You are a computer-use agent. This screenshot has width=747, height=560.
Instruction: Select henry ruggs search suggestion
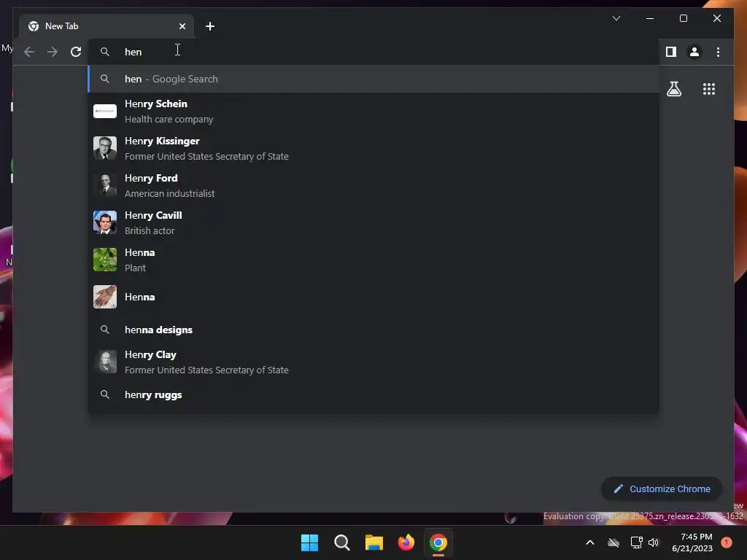pyautogui.click(x=374, y=394)
